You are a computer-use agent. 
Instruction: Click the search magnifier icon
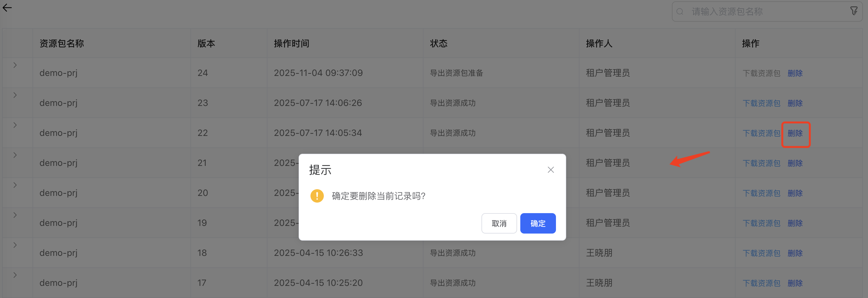[x=680, y=12]
